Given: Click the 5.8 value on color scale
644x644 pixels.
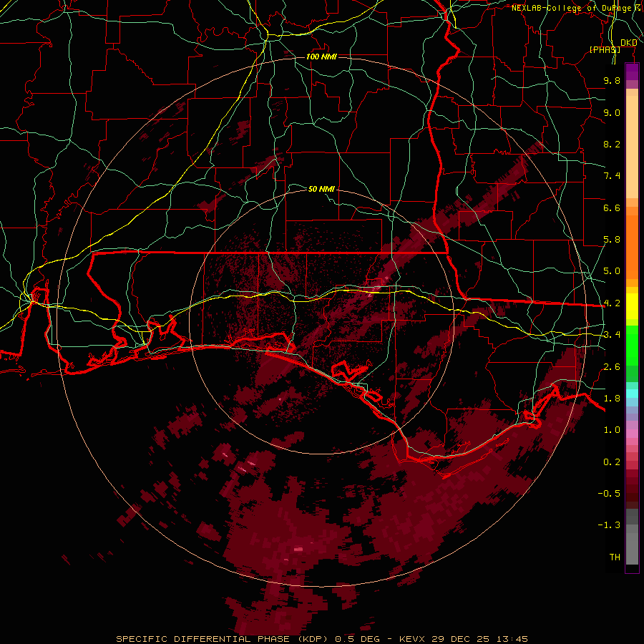Looking at the screenshot, I should tap(612, 240).
